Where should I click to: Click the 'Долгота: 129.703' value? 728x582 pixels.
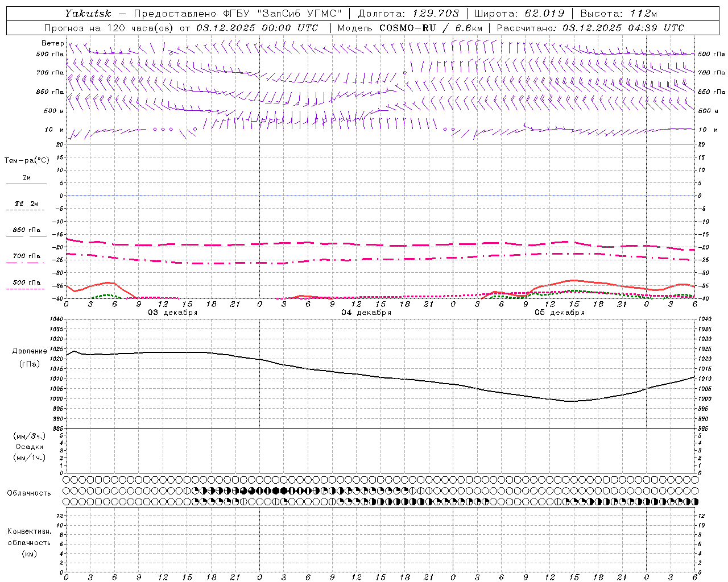pyautogui.click(x=408, y=14)
